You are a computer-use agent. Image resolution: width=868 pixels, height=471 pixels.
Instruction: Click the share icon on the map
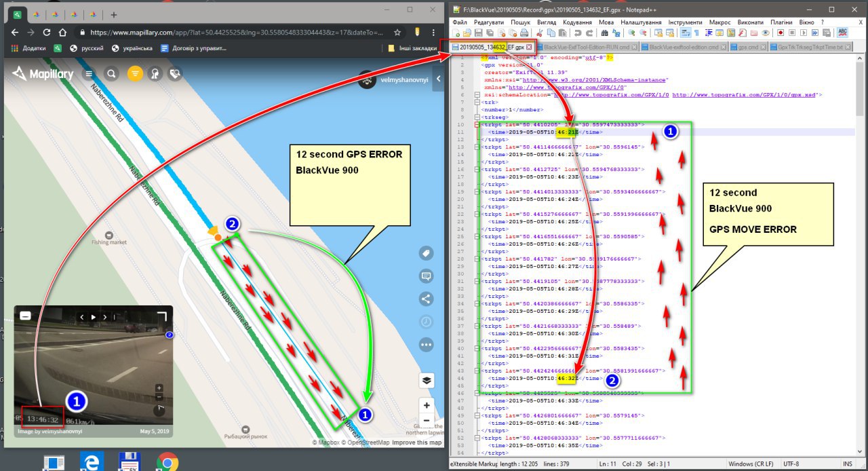coord(427,299)
